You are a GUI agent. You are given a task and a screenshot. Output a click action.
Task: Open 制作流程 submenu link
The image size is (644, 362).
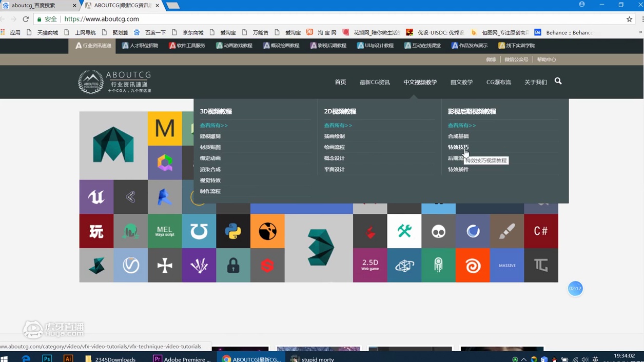tap(210, 191)
